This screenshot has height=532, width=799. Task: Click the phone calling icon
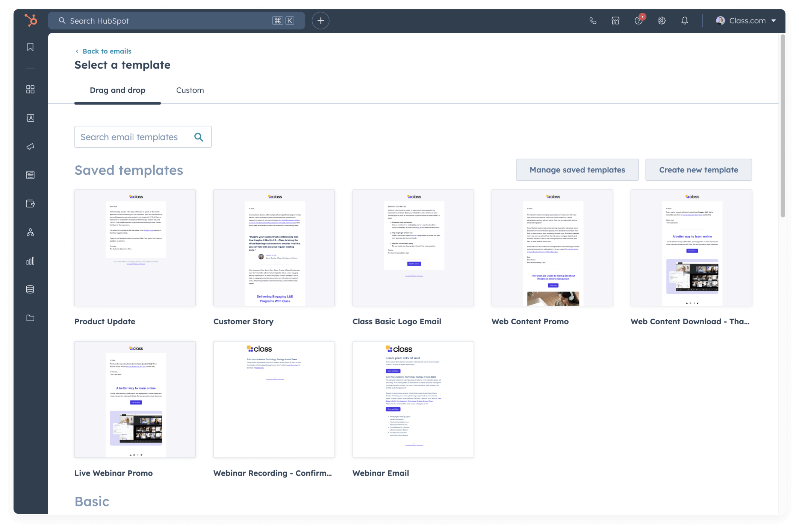[x=593, y=21]
